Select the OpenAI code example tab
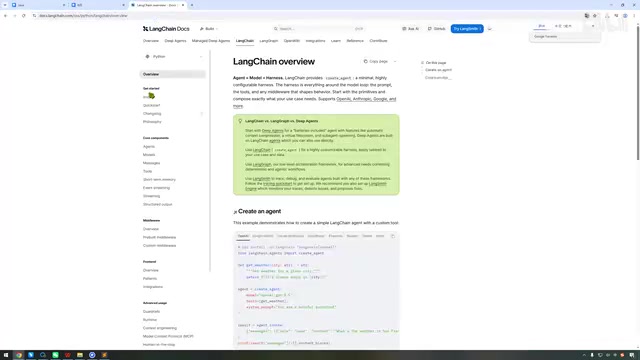Image resolution: width=640 pixels, height=360 pixels. pos(243,236)
